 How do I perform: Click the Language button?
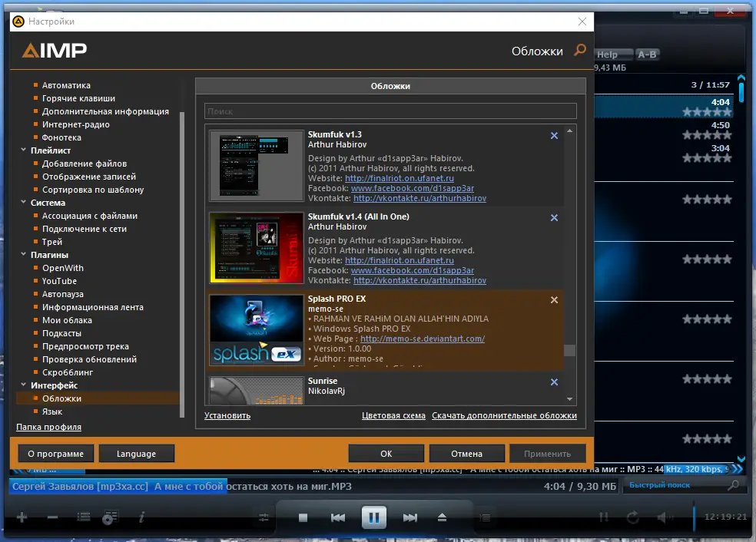click(x=137, y=454)
